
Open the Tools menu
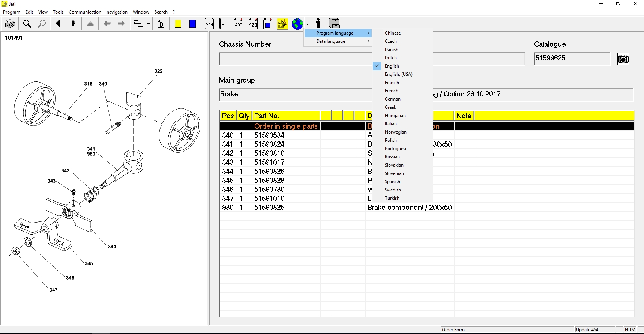[x=58, y=12]
